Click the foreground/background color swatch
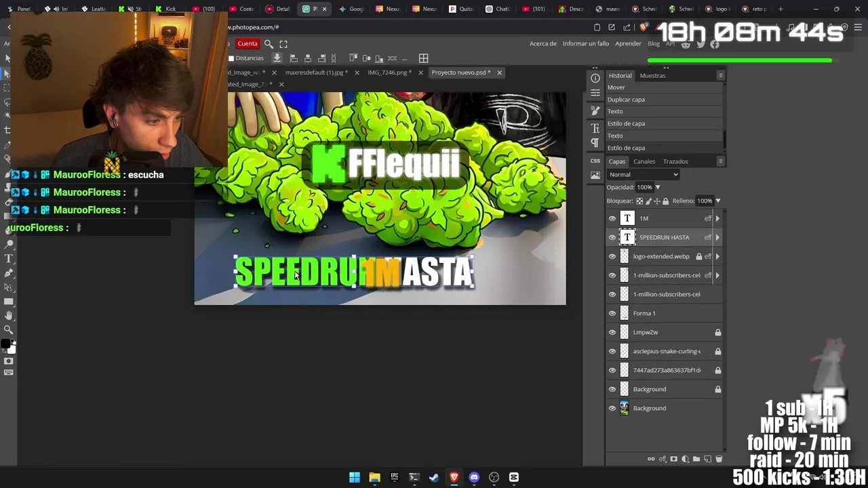Screen dimensions: 868x488 [8, 346]
